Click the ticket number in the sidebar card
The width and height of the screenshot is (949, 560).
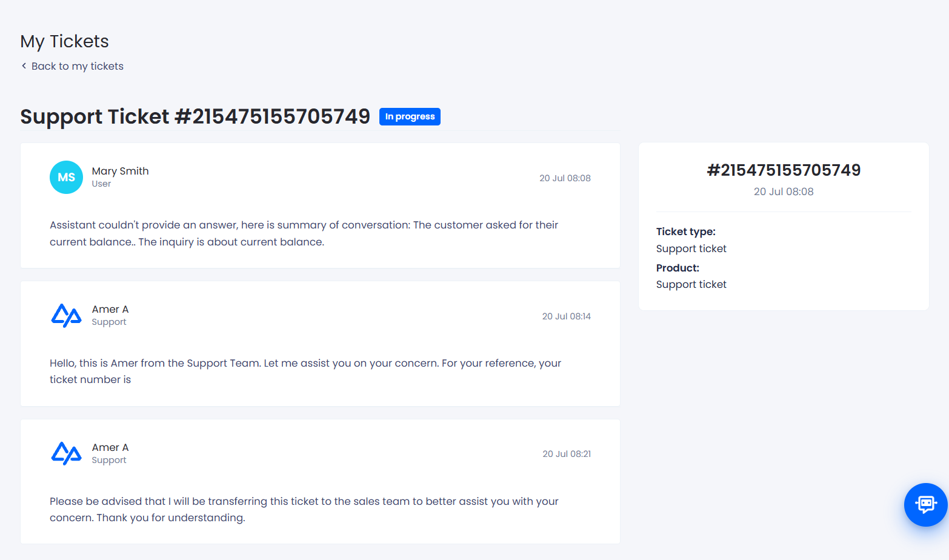pos(784,170)
